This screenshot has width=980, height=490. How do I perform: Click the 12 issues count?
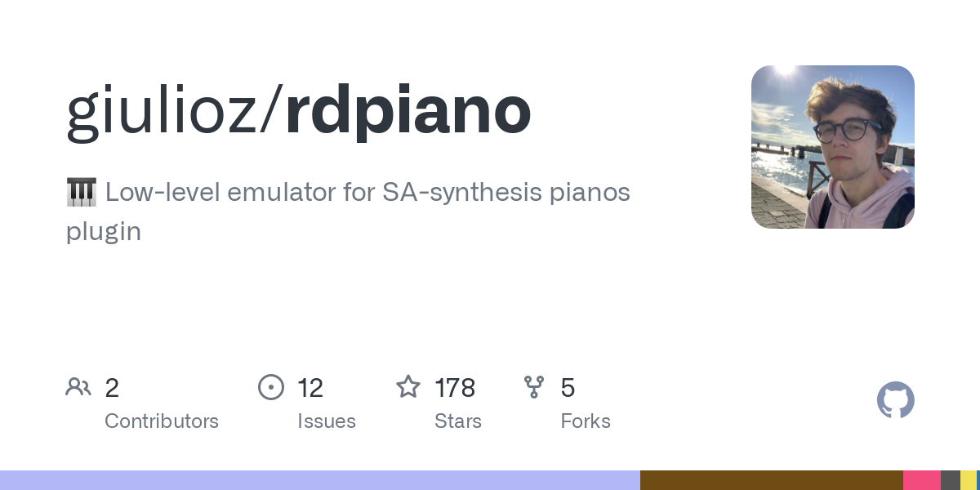[x=310, y=387]
